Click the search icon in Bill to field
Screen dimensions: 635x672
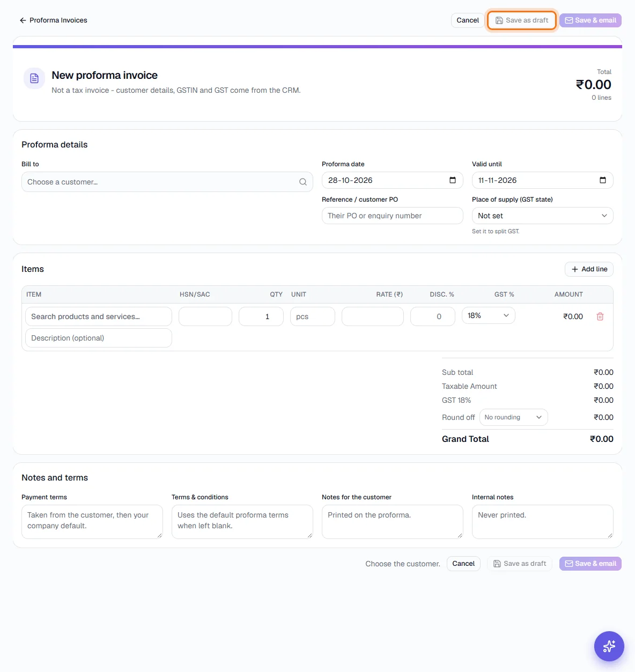tap(303, 182)
